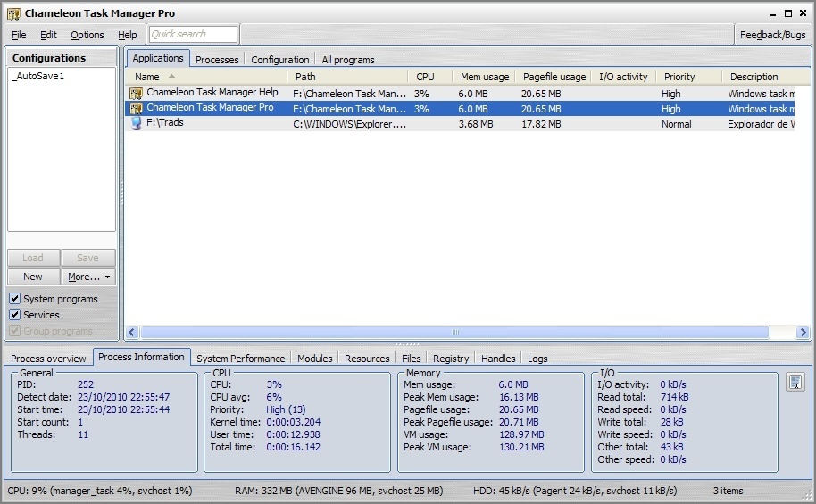
Task: Sort by the Name column header
Action: click(206, 77)
